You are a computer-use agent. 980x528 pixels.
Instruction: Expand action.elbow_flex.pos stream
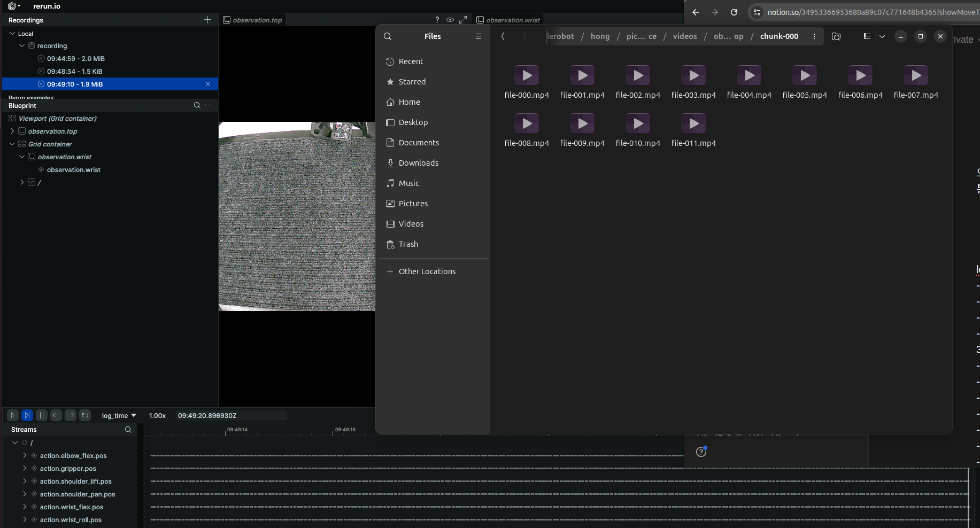(x=25, y=455)
